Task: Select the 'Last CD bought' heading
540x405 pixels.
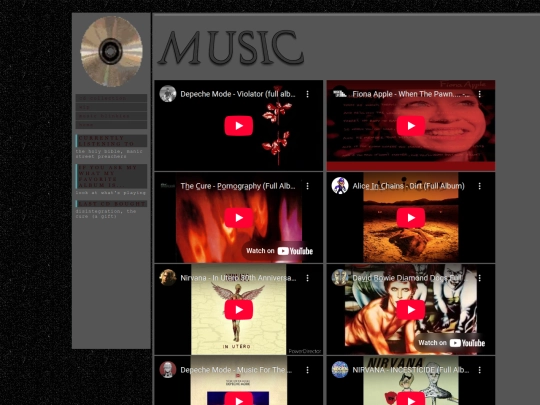Action: 111,204
